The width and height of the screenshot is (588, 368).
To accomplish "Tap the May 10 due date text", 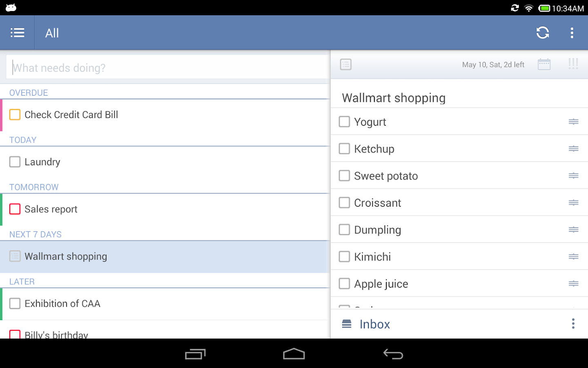I will coord(493,65).
